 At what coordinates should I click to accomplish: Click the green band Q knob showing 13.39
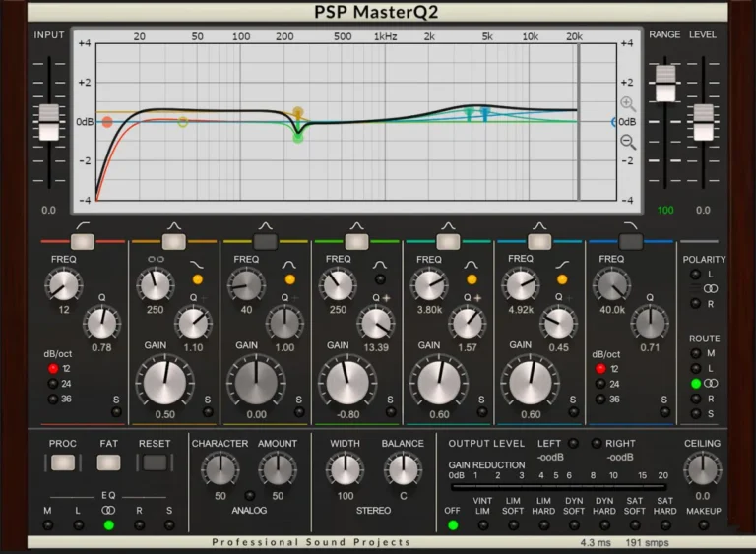coord(376,323)
